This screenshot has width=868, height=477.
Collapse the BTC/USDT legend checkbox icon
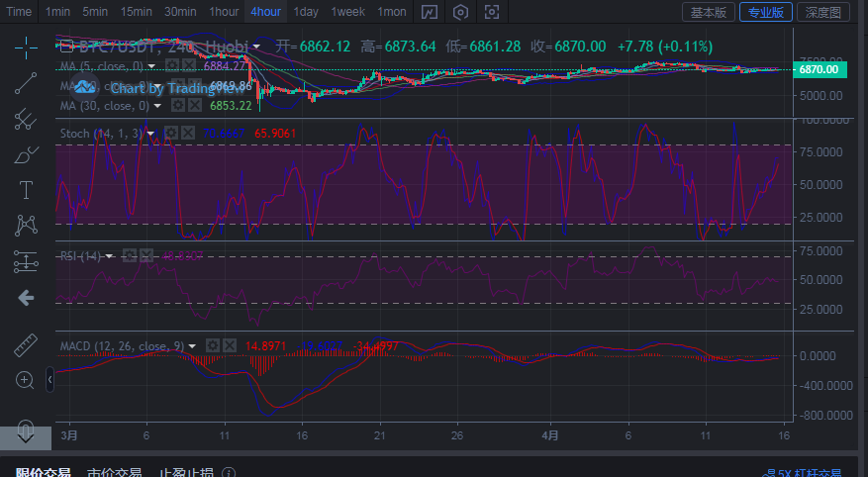point(64,47)
